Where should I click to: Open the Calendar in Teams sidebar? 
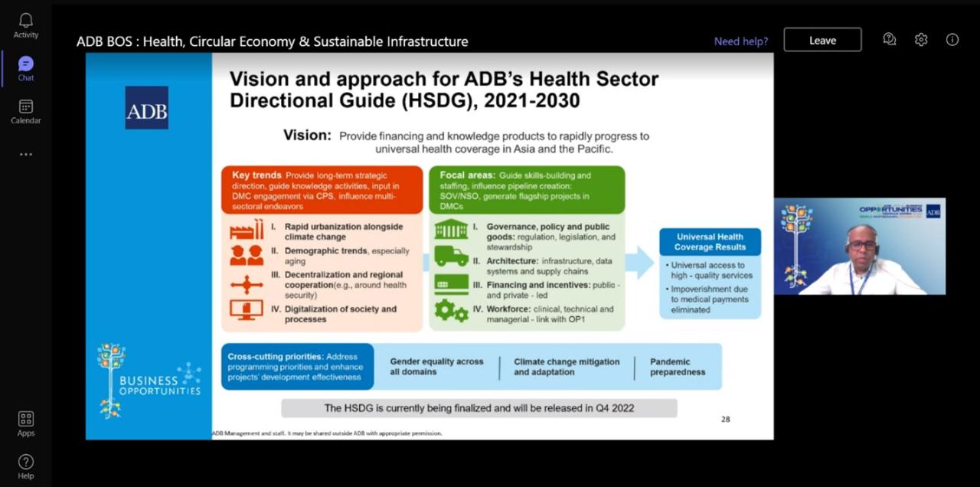(x=26, y=112)
